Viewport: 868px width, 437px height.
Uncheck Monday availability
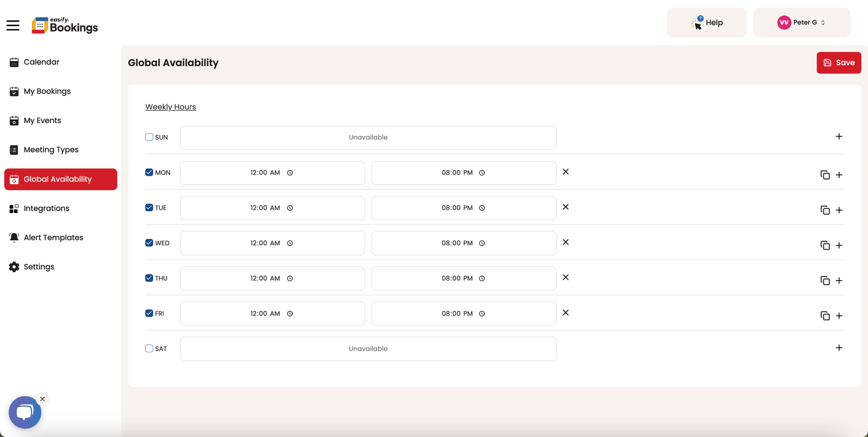point(149,172)
